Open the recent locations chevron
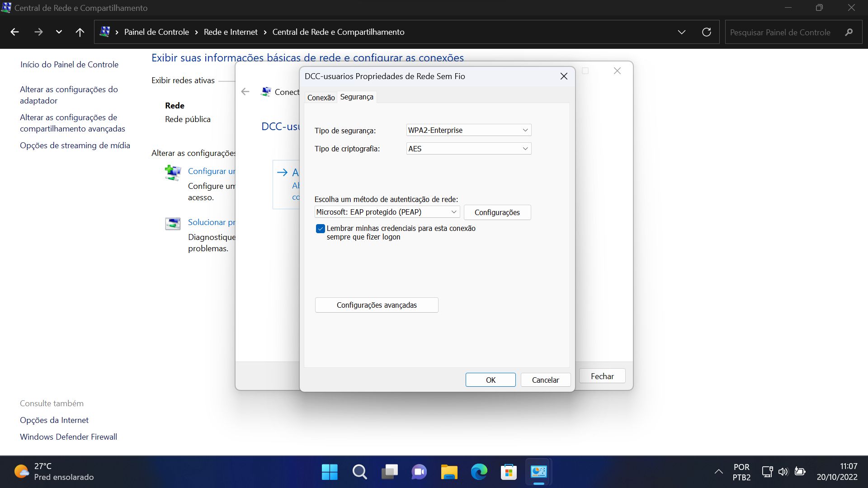Screen dimensions: 868x488 [59, 32]
